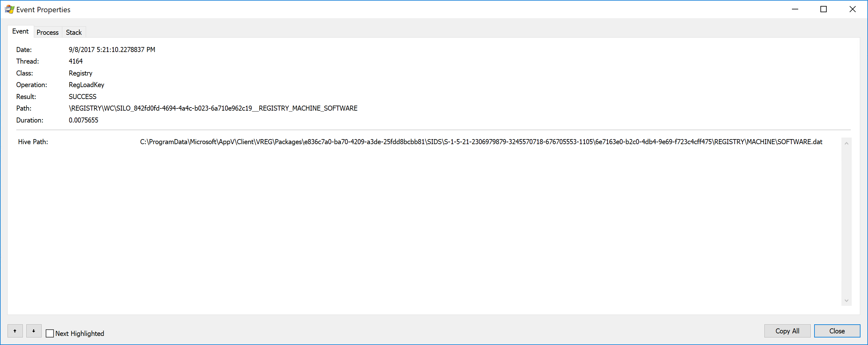Screen dimensions: 868x345
Task: Click the class value Registry
Action: [x=80, y=73]
